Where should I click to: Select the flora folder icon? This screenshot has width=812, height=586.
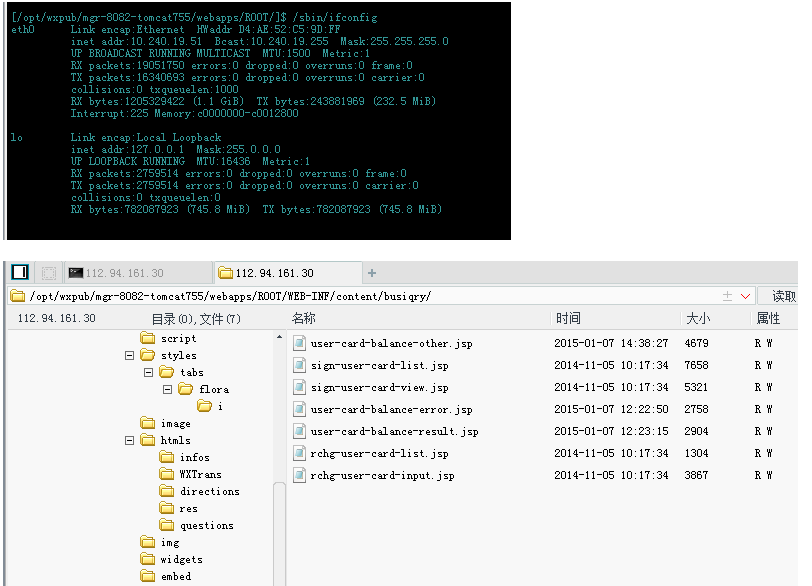pos(185,389)
